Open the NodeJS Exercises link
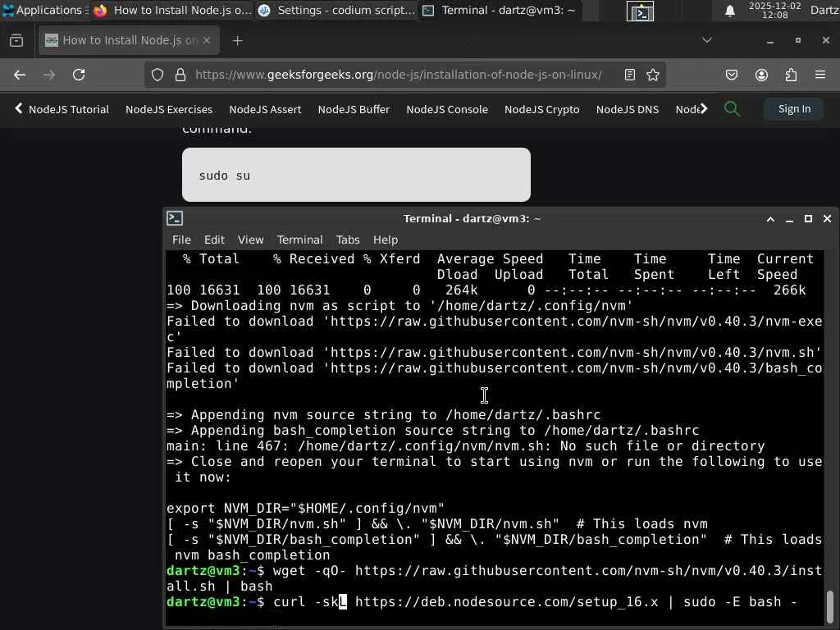The height and width of the screenshot is (630, 840). 169,109
